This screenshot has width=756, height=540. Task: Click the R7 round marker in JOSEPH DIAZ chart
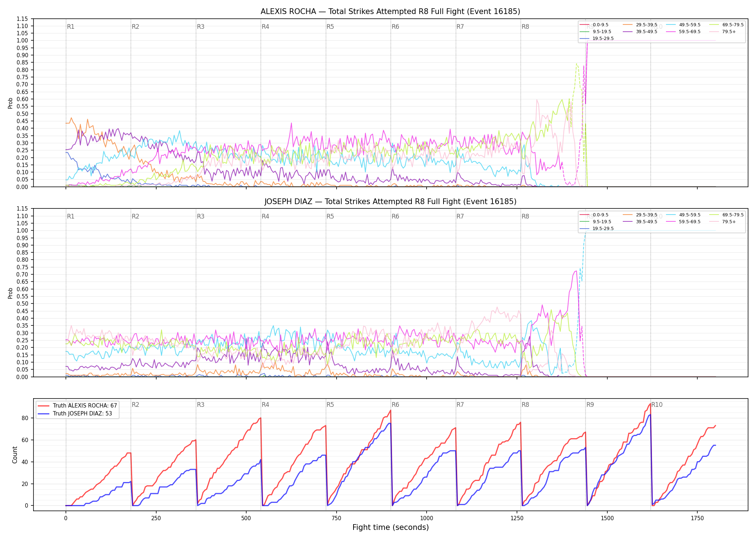pyautogui.click(x=460, y=216)
